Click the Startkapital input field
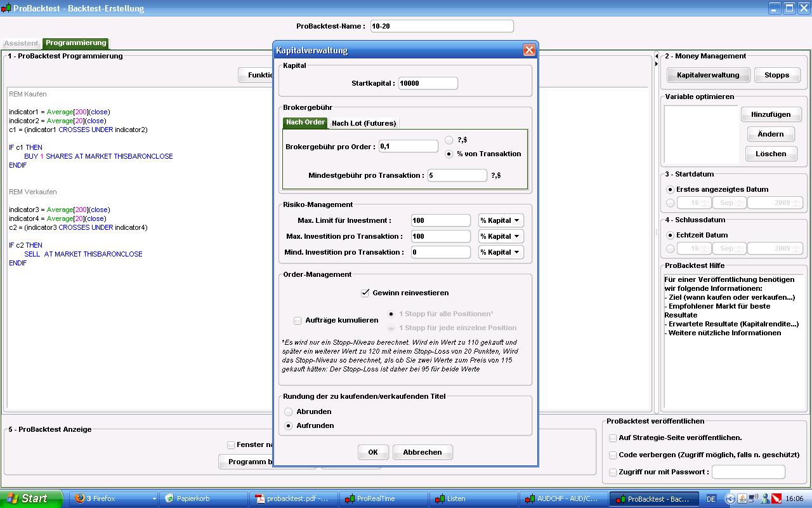812x508 pixels. [x=428, y=83]
